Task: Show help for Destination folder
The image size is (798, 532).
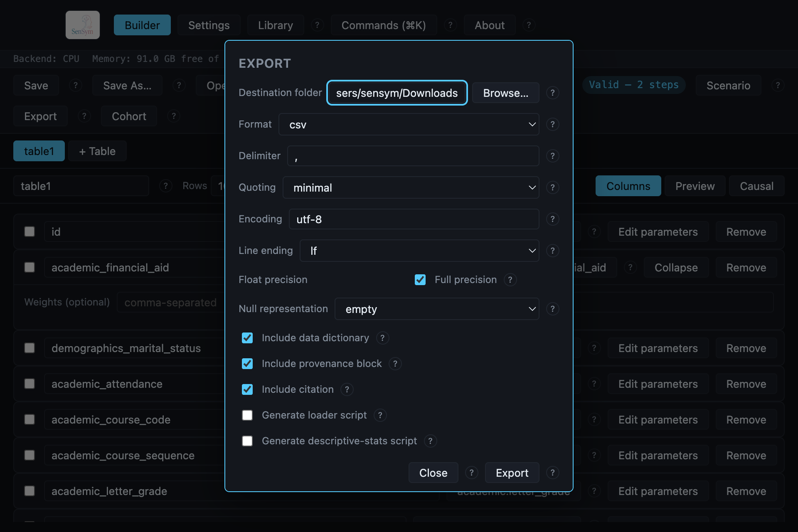Action: tap(552, 93)
